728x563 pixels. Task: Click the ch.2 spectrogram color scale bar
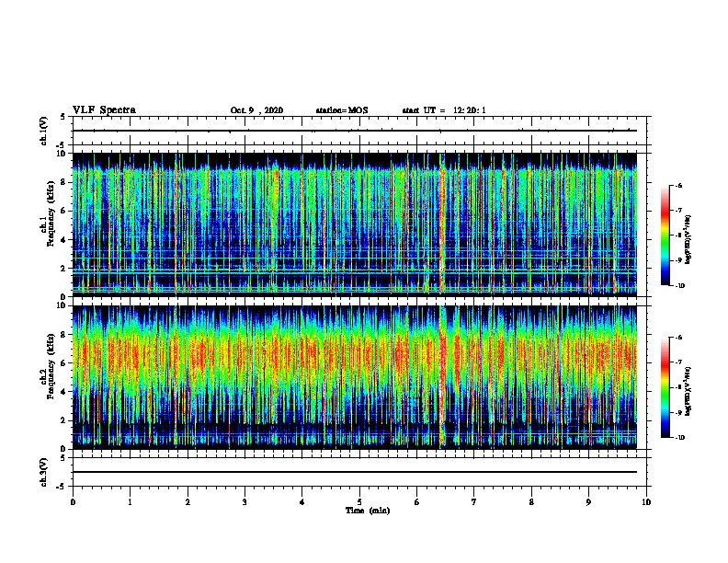[665, 387]
